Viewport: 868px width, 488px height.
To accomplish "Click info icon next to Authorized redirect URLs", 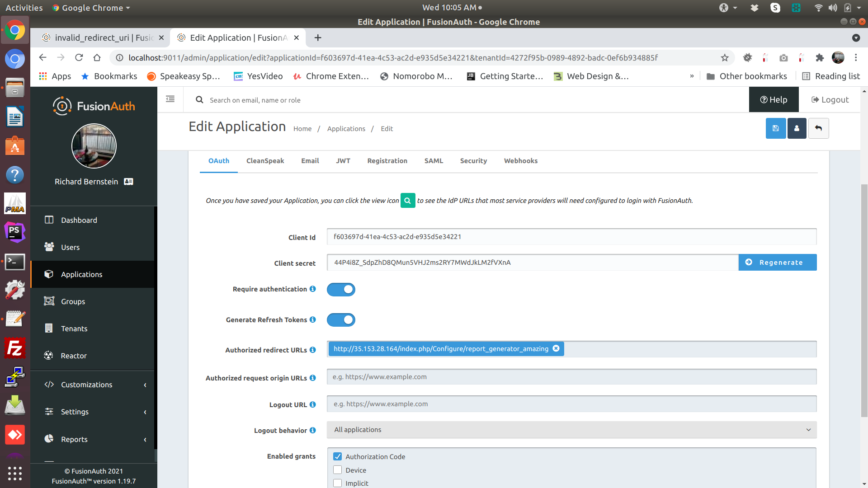I will tap(312, 350).
